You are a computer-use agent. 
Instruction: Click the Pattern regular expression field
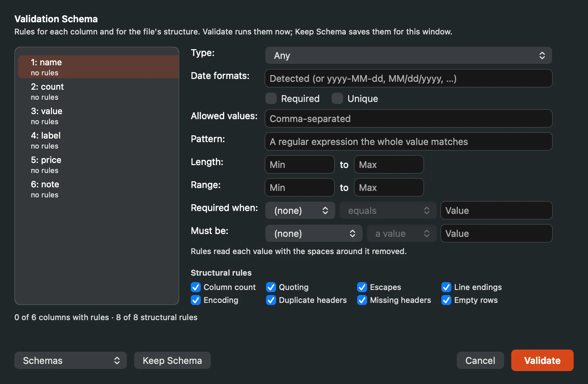click(409, 142)
